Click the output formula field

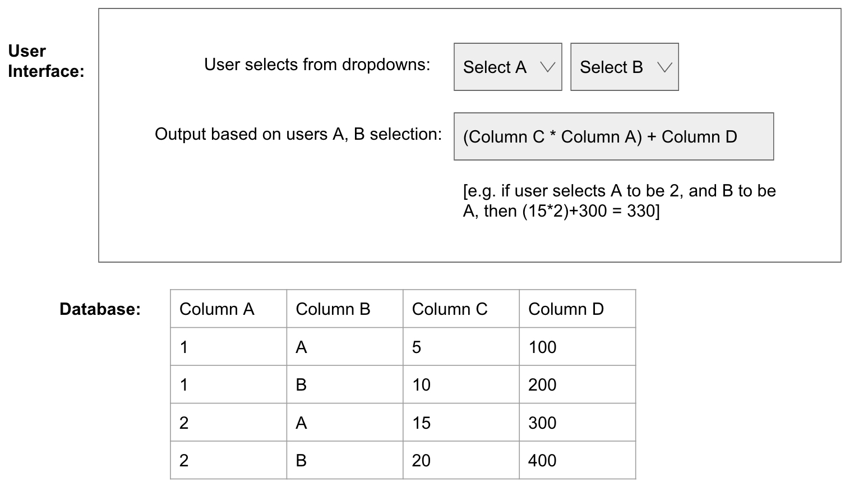613,136
